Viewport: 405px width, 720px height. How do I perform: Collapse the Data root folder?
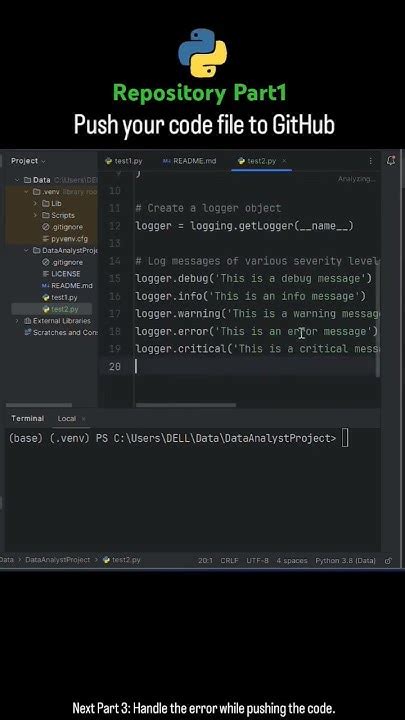coord(17,180)
